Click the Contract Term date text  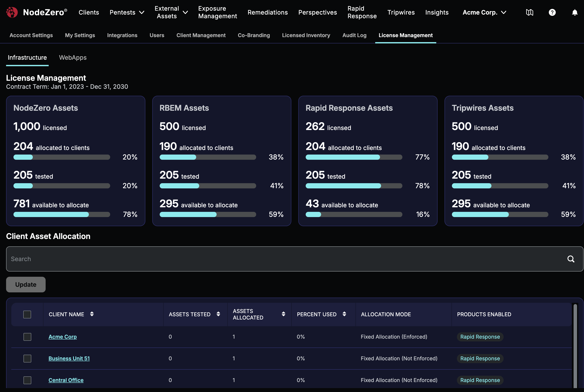67,87
